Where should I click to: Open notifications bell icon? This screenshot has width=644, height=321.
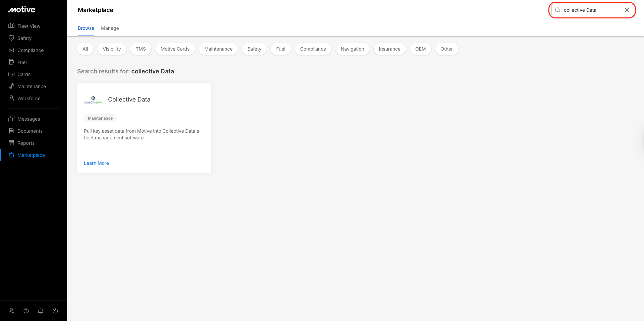41,311
